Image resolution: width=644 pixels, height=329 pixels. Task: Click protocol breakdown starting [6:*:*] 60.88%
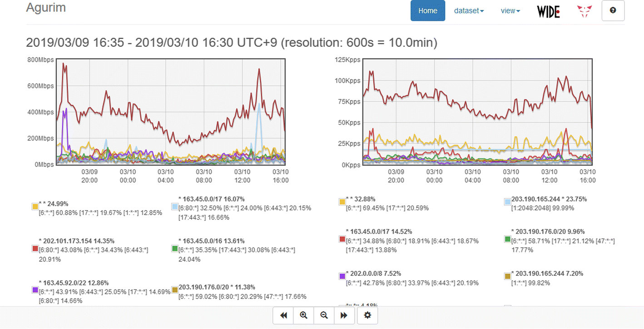pyautogui.click(x=100, y=213)
